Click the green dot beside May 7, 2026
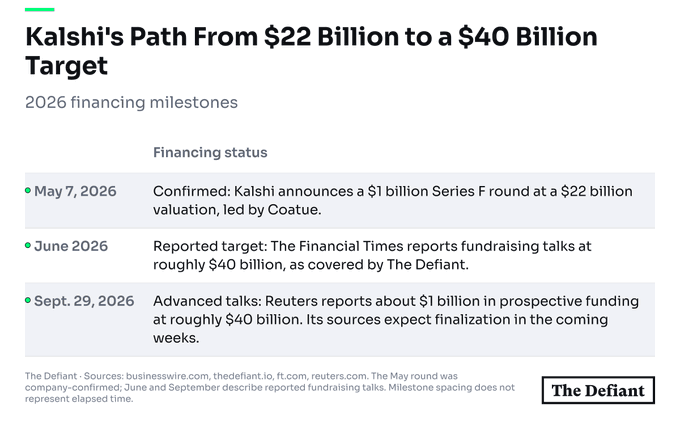 tap(28, 190)
